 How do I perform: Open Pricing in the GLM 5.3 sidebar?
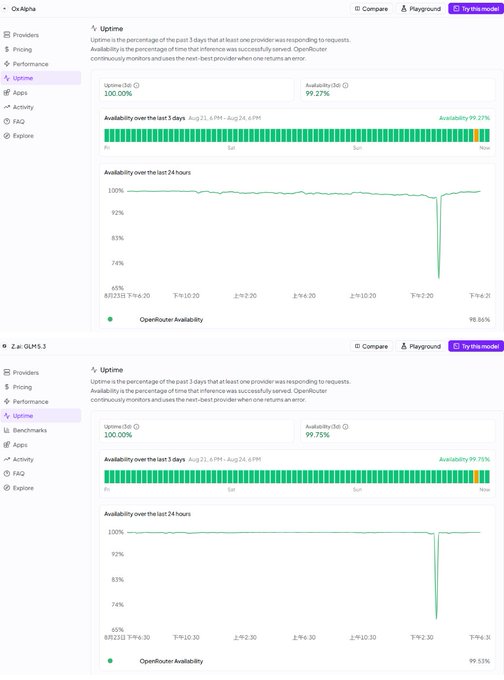(18, 387)
